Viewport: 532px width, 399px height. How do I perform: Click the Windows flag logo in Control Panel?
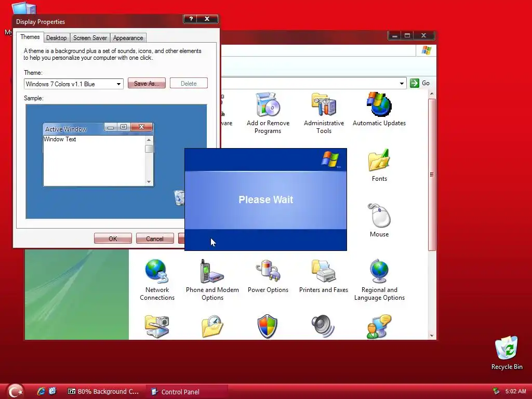[x=426, y=50]
